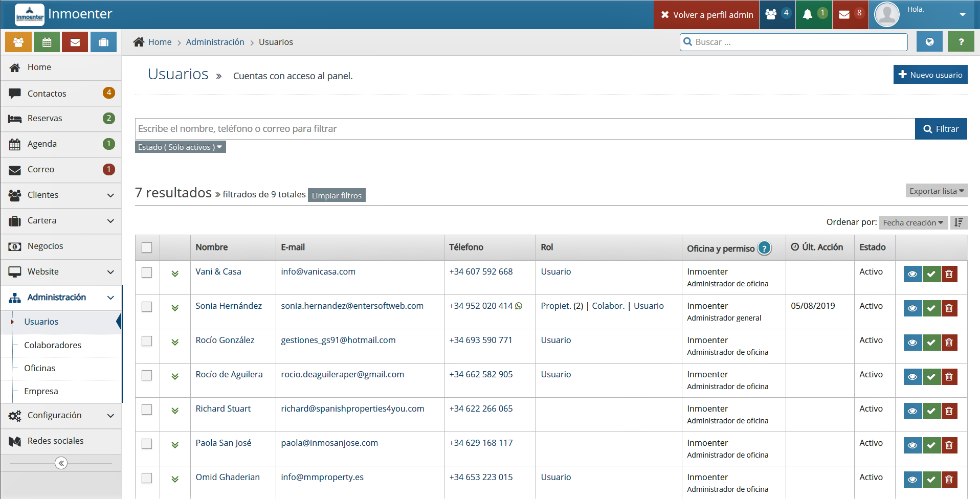The image size is (980, 499).
Task: Open the user account dropdown arrow
Action: click(x=963, y=15)
